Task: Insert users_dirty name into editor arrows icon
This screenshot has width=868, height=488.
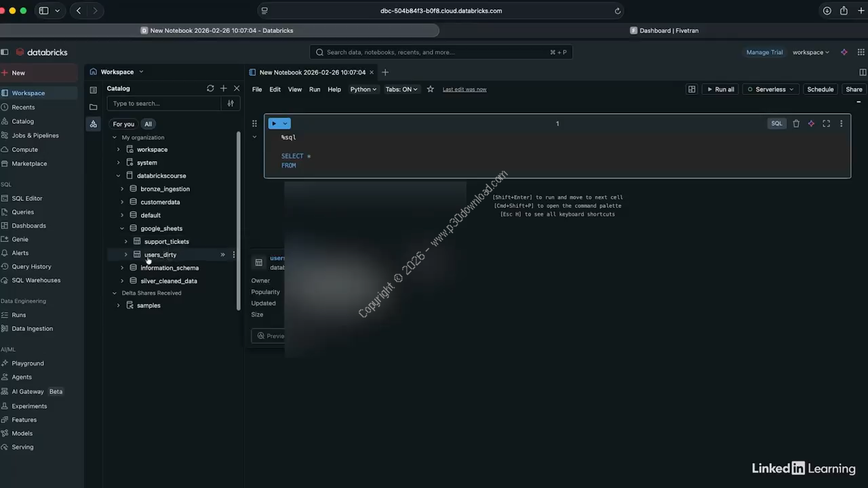Action: click(222, 255)
